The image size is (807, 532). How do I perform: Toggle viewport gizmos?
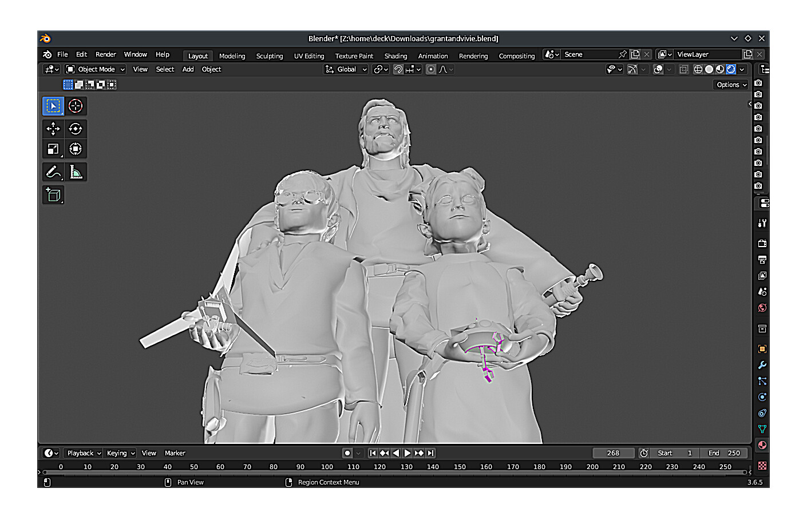tap(632, 69)
